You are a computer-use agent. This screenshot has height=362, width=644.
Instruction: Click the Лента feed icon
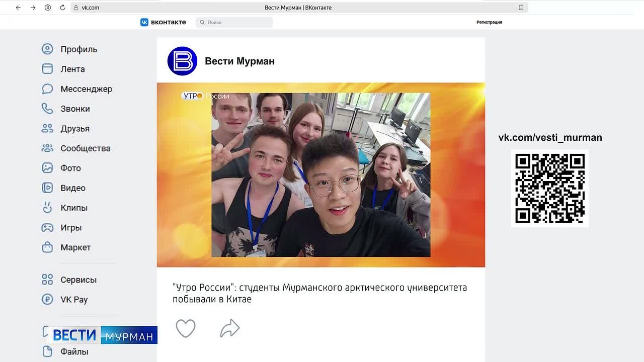pos(47,69)
